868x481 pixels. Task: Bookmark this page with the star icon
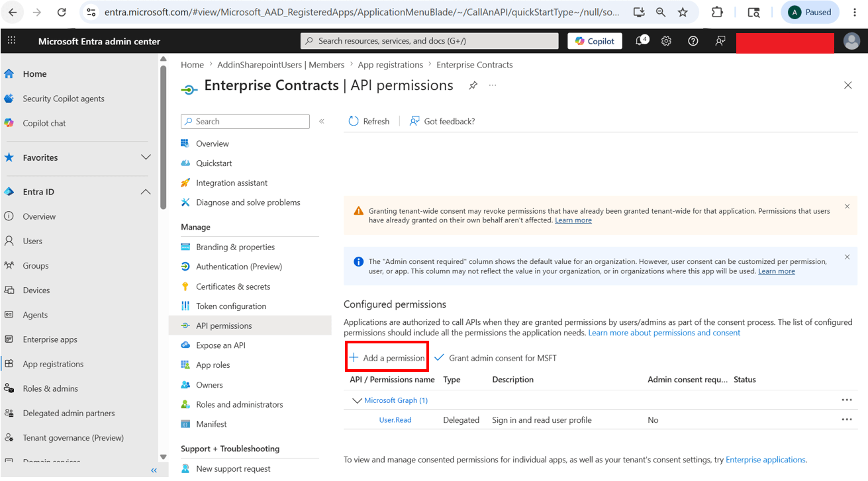pyautogui.click(x=683, y=12)
